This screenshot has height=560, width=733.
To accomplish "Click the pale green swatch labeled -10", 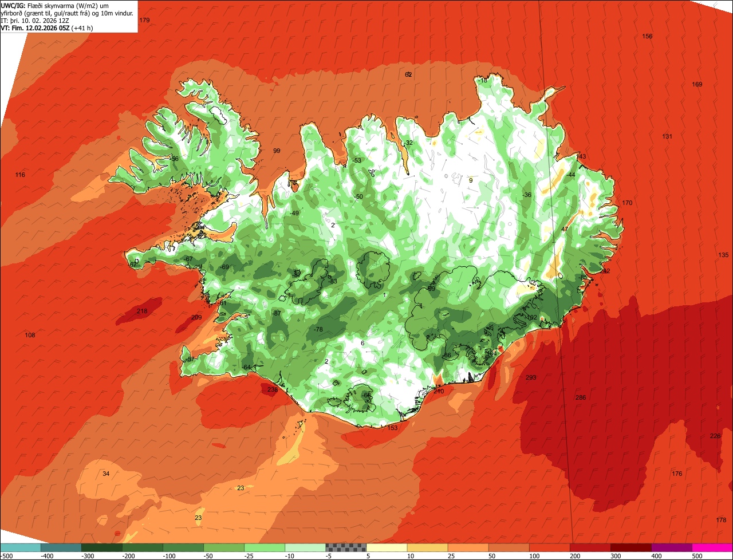I will 305,547.
